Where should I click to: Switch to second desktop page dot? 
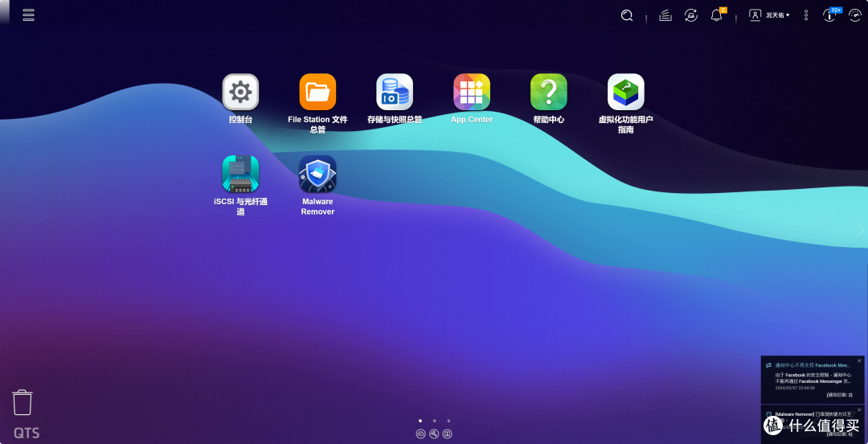tap(435, 421)
